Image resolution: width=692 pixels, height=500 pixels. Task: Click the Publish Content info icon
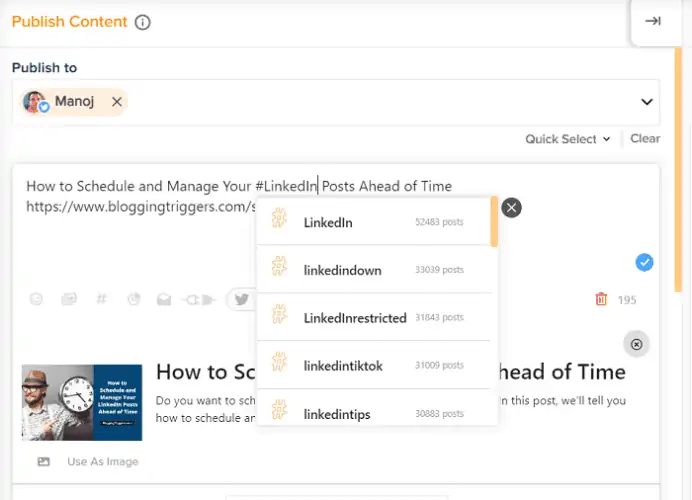[x=142, y=22]
